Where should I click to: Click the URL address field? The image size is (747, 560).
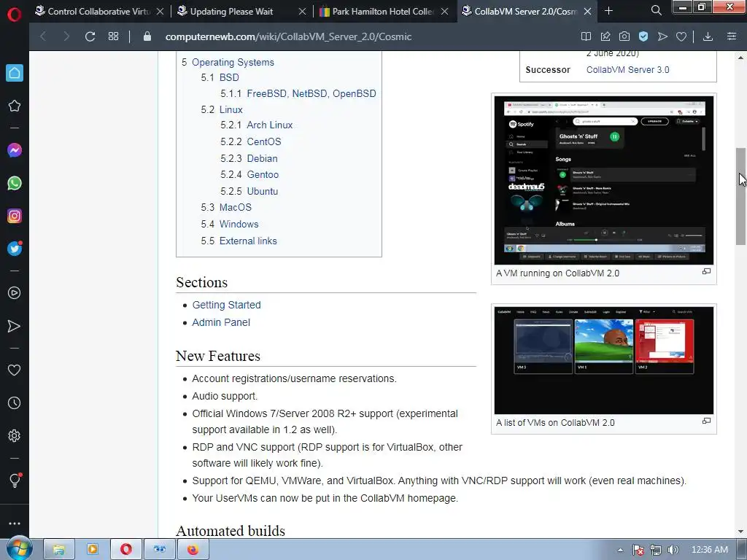pyautogui.click(x=288, y=36)
